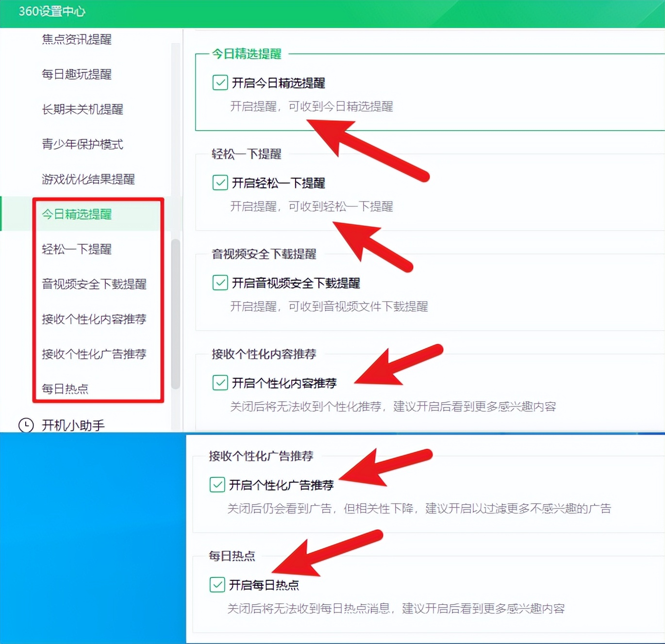
Task: Uncheck 开启个性化内容推荐
Action: (220, 383)
